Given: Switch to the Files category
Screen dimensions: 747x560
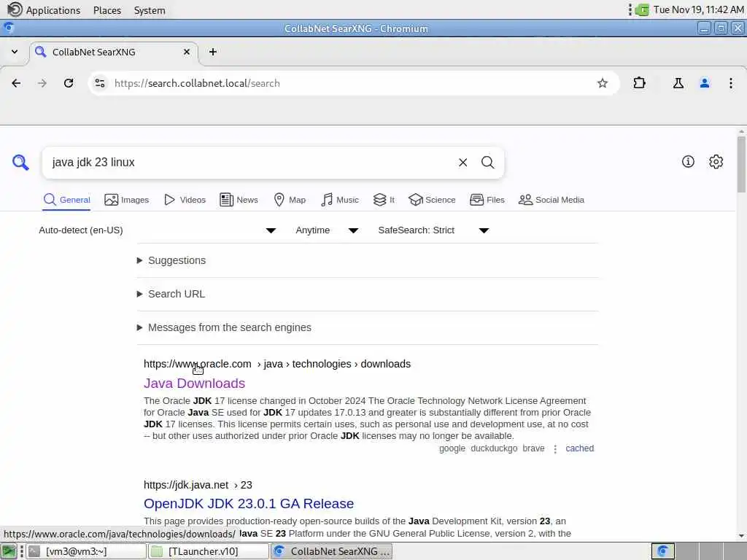Looking at the screenshot, I should coord(487,200).
